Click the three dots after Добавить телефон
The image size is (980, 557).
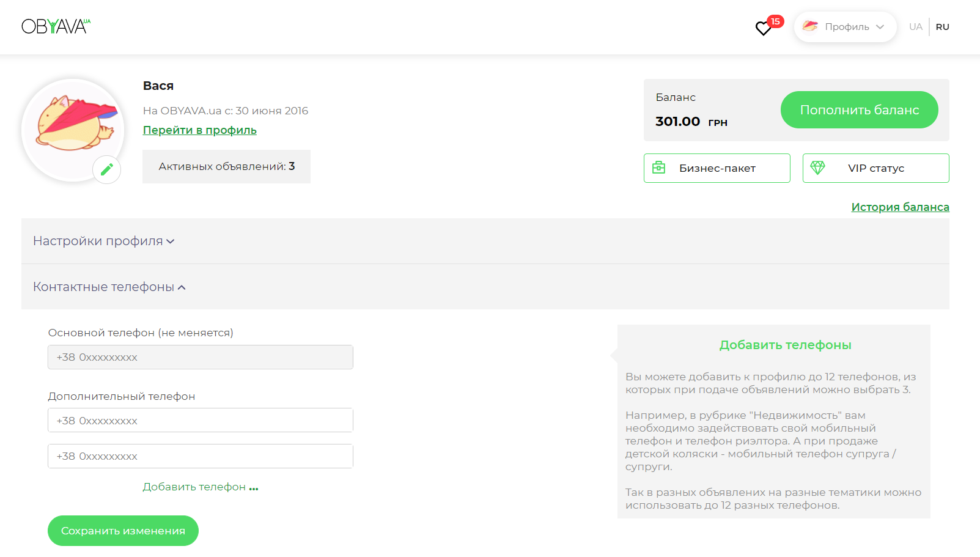(x=254, y=488)
